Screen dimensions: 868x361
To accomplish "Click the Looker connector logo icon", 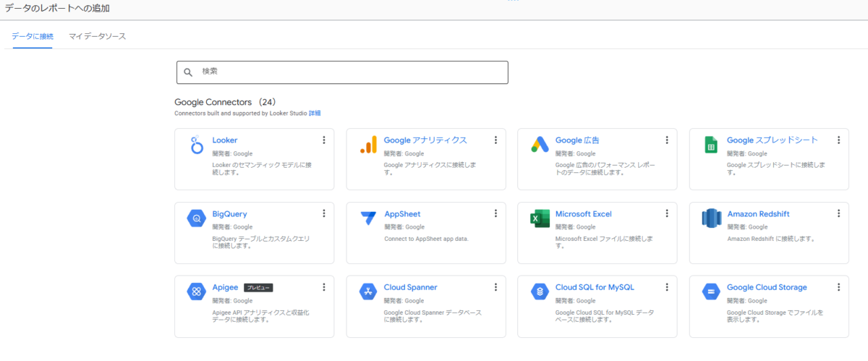I will tap(197, 145).
